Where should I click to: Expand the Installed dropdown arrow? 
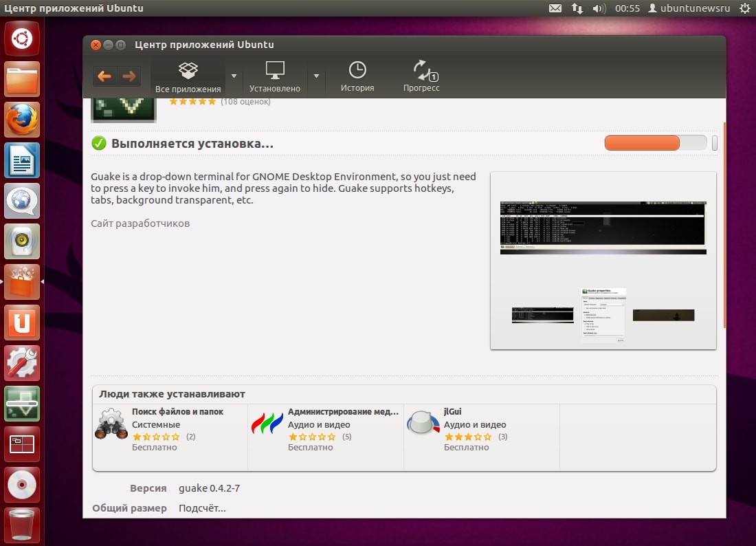316,76
